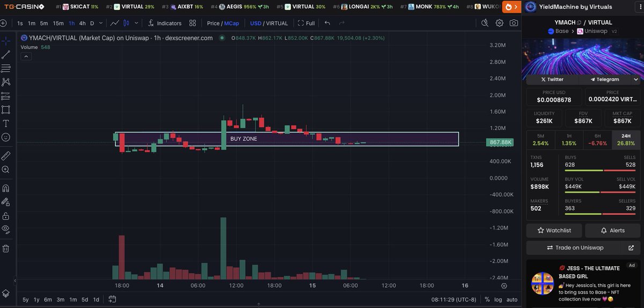Hide all drawings with eye icon
This screenshot has height=308, width=644.
pyautogui.click(x=6, y=230)
